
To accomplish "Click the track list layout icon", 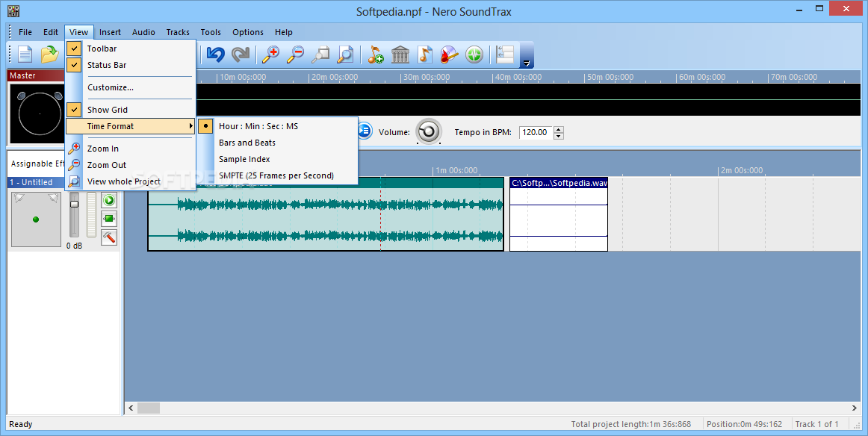I will click(505, 54).
